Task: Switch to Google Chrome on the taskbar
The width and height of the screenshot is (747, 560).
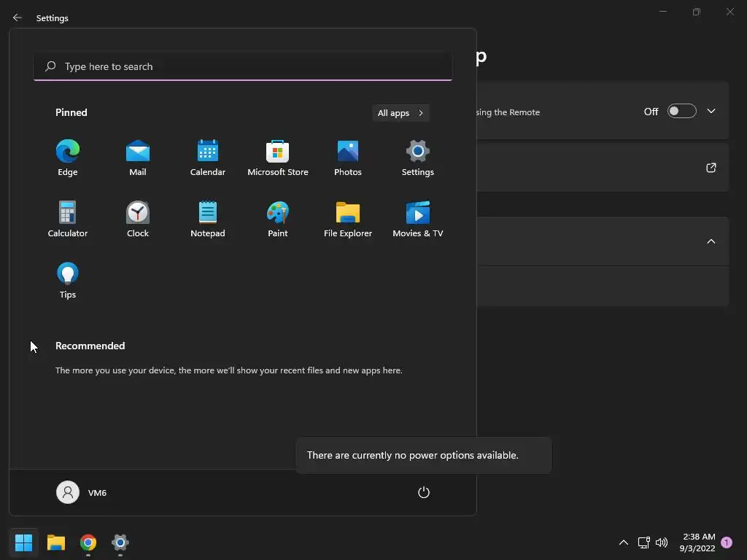Action: coord(88,542)
